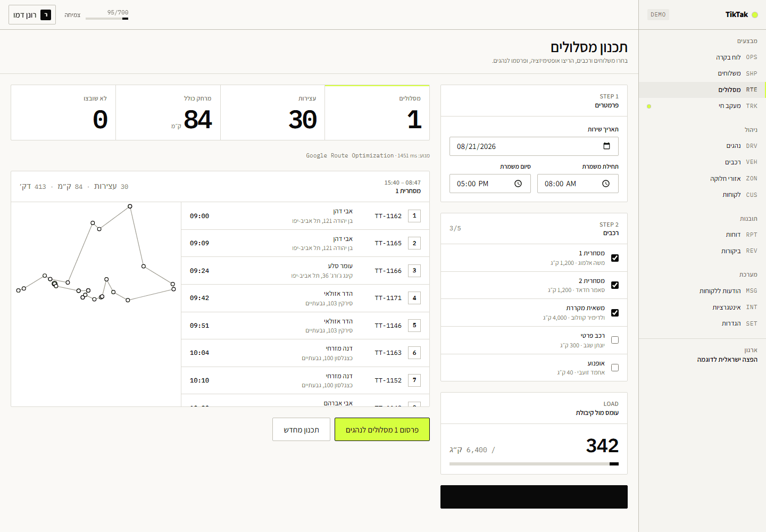Viewport: 766px width, 532px height.
Task: Click topmost point on route map
Action: tap(130, 206)
